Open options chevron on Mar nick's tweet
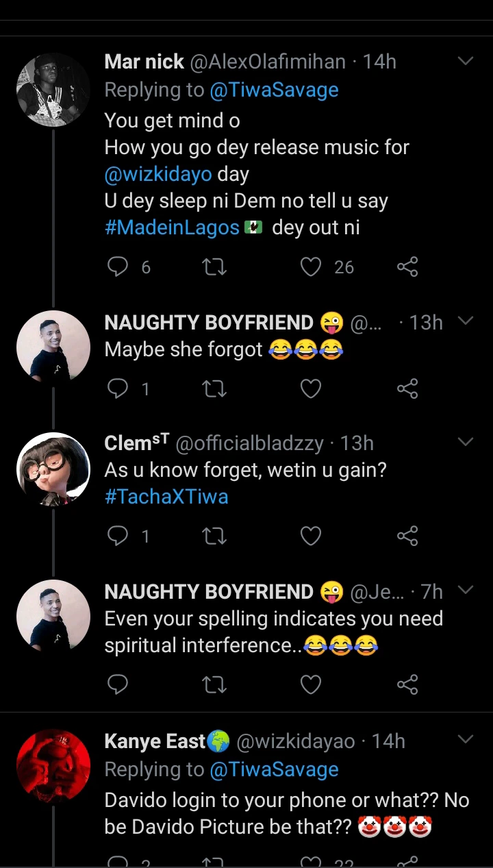Screen dimensions: 493x868 click(466, 62)
